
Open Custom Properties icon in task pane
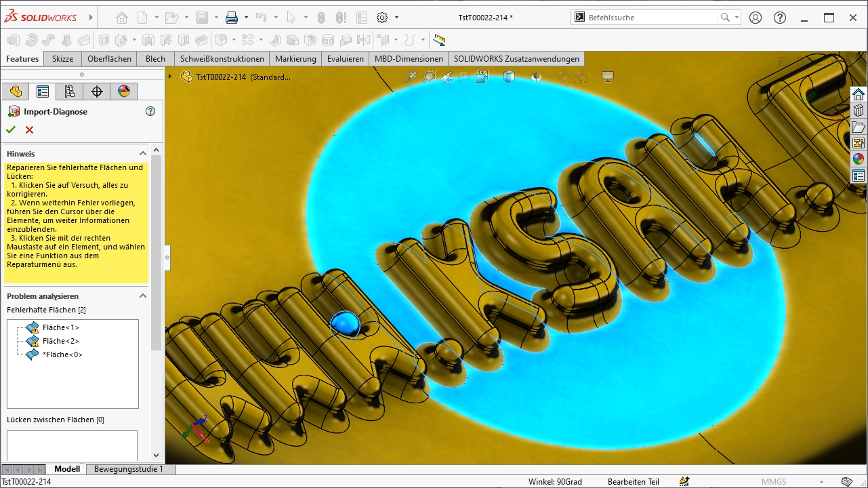(x=859, y=176)
